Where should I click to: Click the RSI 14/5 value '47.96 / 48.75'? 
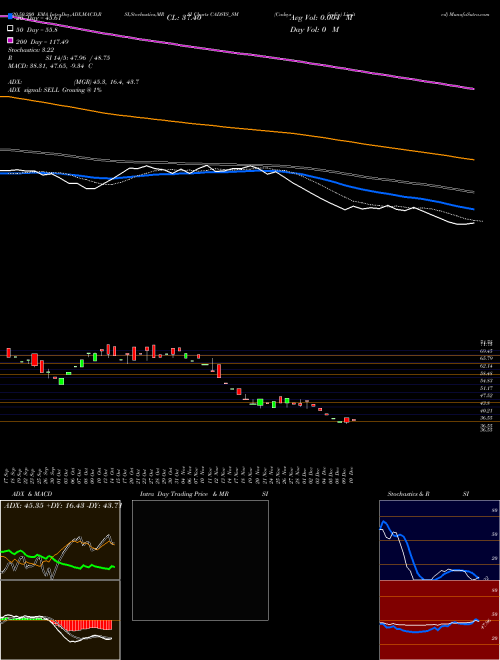(x=89, y=58)
